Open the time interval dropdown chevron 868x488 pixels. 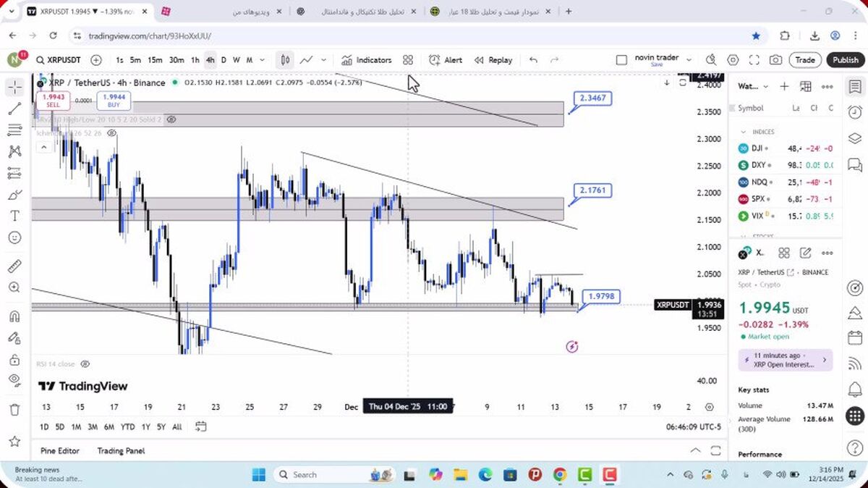(x=261, y=60)
